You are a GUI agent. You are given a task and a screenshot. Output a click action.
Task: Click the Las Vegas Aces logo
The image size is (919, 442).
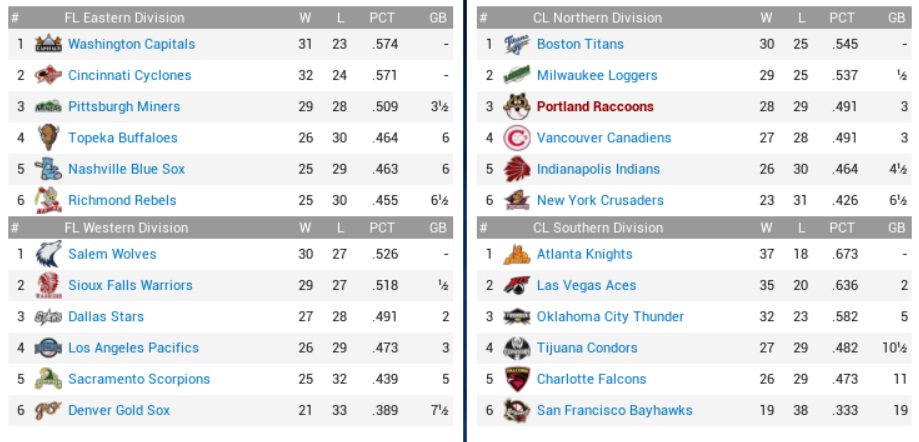click(517, 285)
